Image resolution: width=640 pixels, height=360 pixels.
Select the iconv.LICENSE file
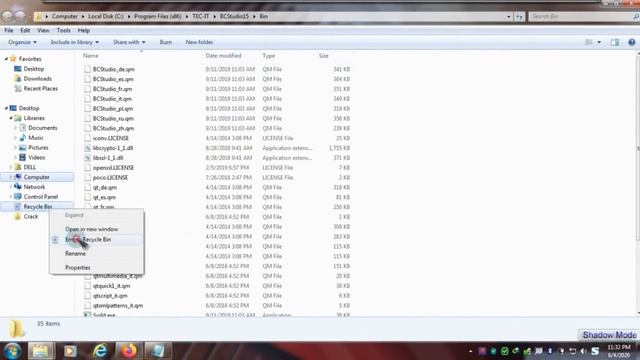[x=111, y=138]
